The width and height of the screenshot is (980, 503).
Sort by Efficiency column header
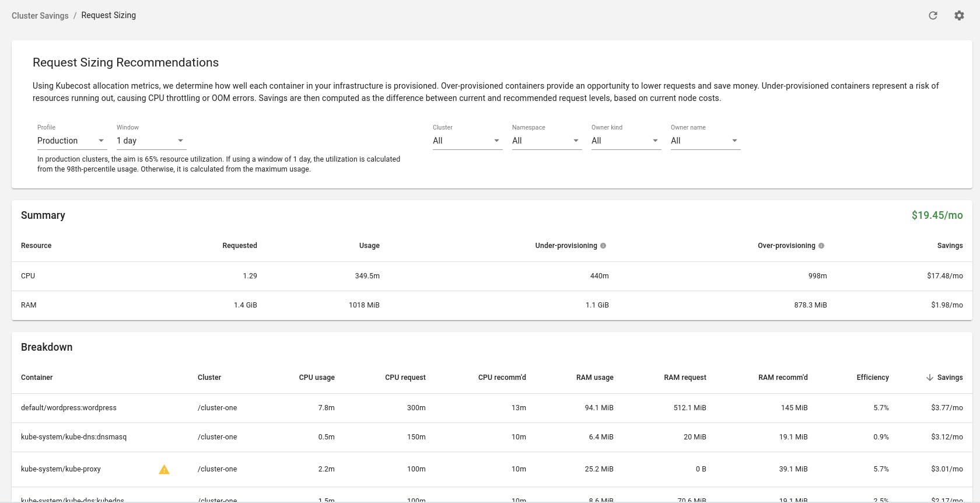tap(873, 378)
